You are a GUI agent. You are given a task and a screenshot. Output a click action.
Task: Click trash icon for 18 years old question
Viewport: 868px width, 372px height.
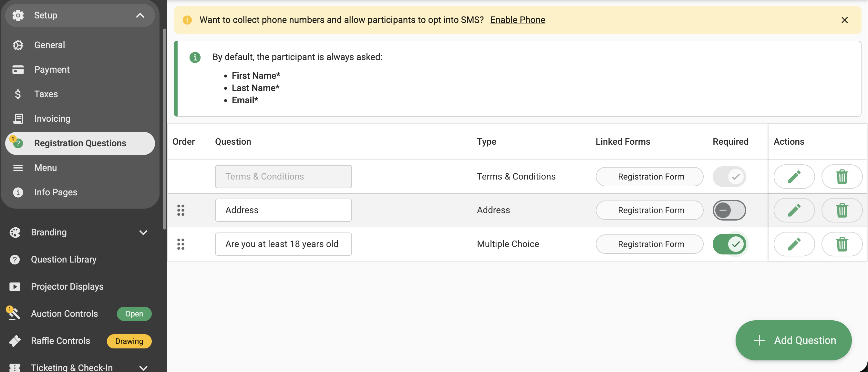point(842,244)
